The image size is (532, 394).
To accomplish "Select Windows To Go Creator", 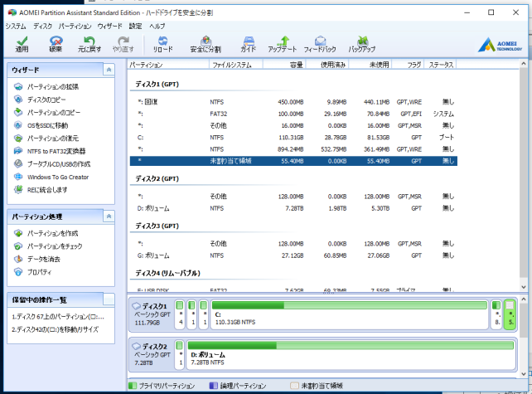I will (57, 177).
